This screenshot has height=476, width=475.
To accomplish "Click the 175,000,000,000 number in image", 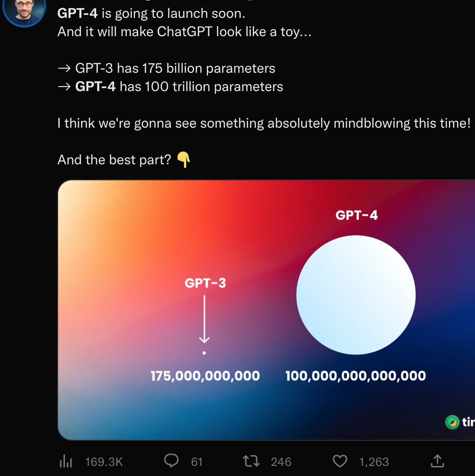I will tap(205, 376).
